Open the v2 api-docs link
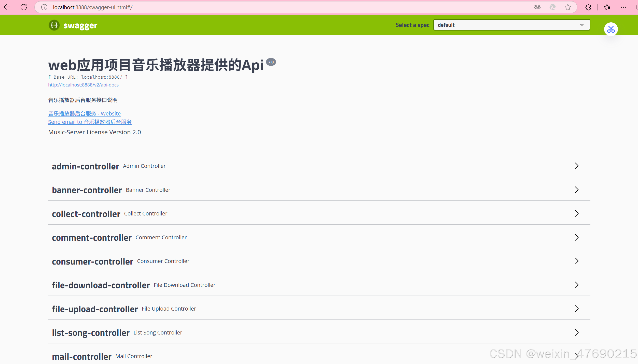Viewport: 638px width, 364px height. [83, 85]
